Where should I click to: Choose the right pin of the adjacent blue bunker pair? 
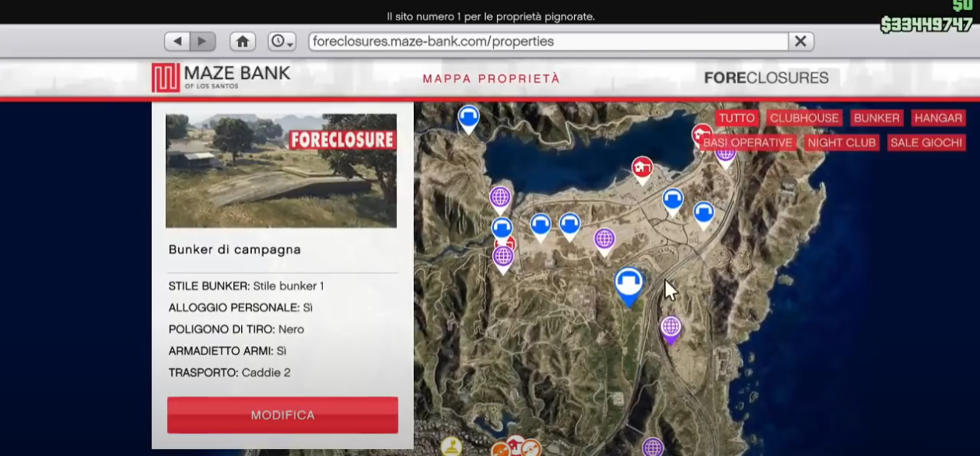click(x=569, y=226)
